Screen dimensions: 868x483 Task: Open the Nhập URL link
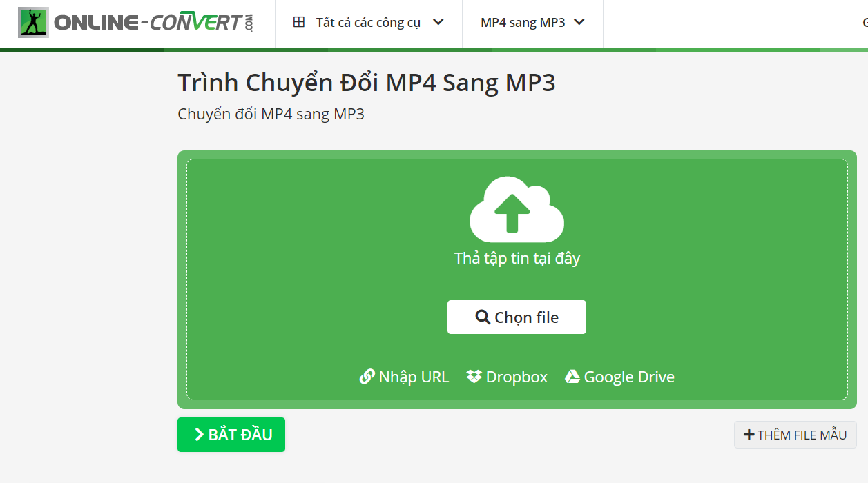coord(405,377)
